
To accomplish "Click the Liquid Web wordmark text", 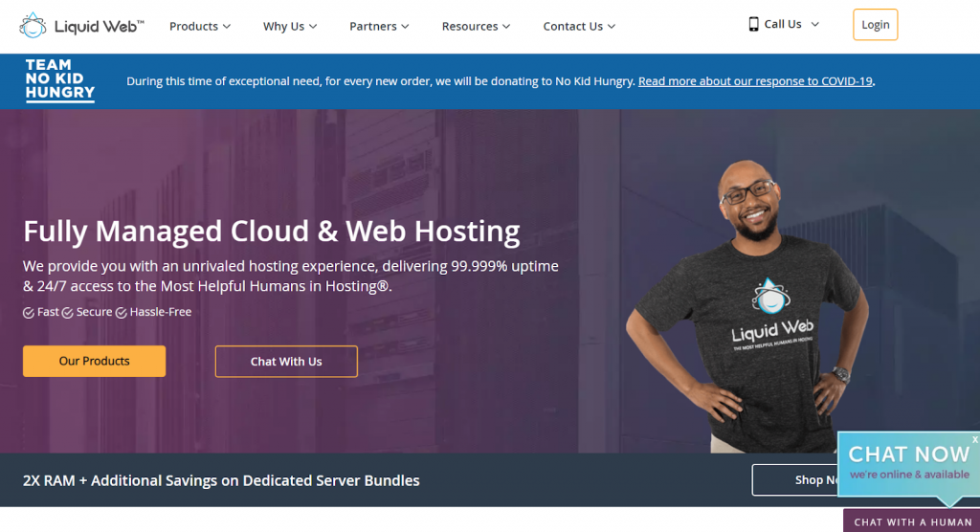I will [x=100, y=26].
